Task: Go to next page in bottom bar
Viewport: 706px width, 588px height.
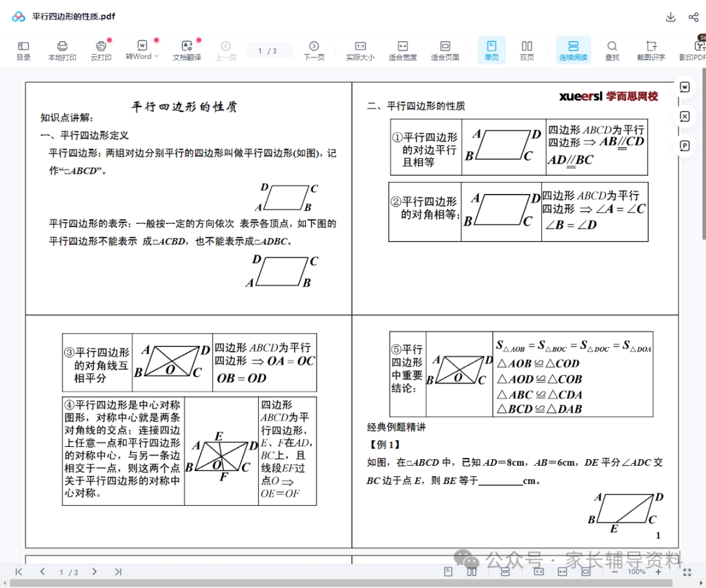Action: [94, 572]
